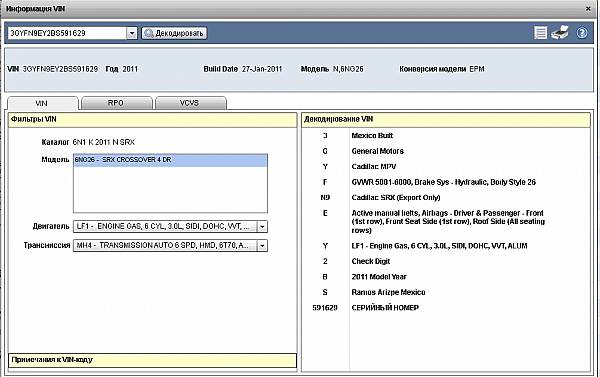Switch to the VCVS tab
This screenshot has height=377, width=600.
[190, 103]
